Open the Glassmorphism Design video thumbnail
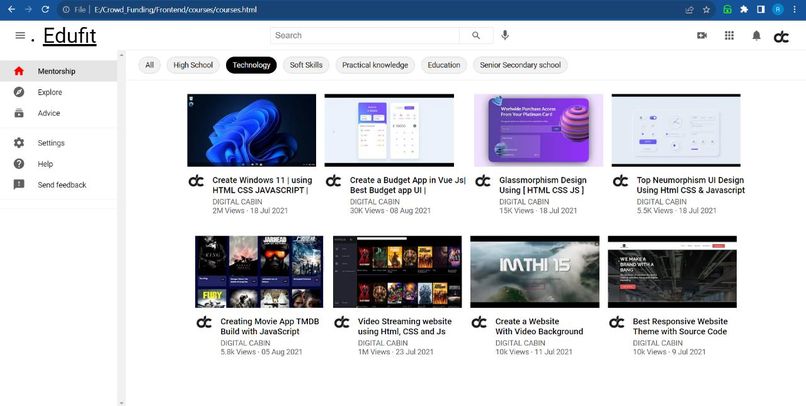 [538, 130]
